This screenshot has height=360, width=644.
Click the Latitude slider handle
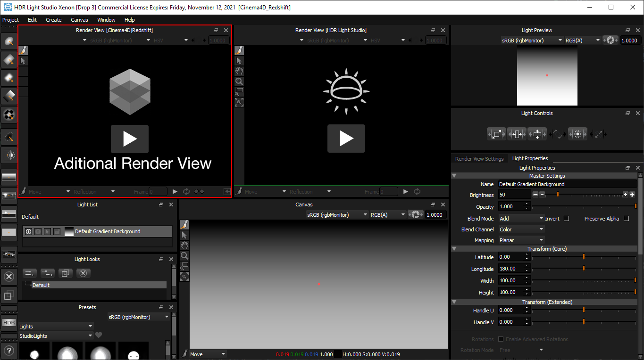pos(584,257)
